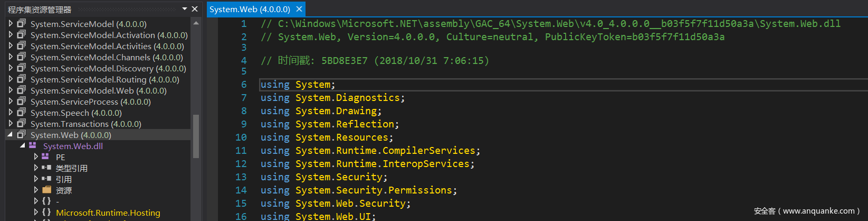Expand the System.ServiceModel.Activation node
Screen dimensions: 868x221
(11, 35)
